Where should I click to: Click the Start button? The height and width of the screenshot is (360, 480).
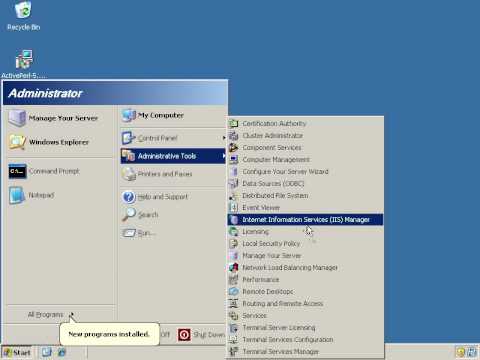click(x=17, y=352)
